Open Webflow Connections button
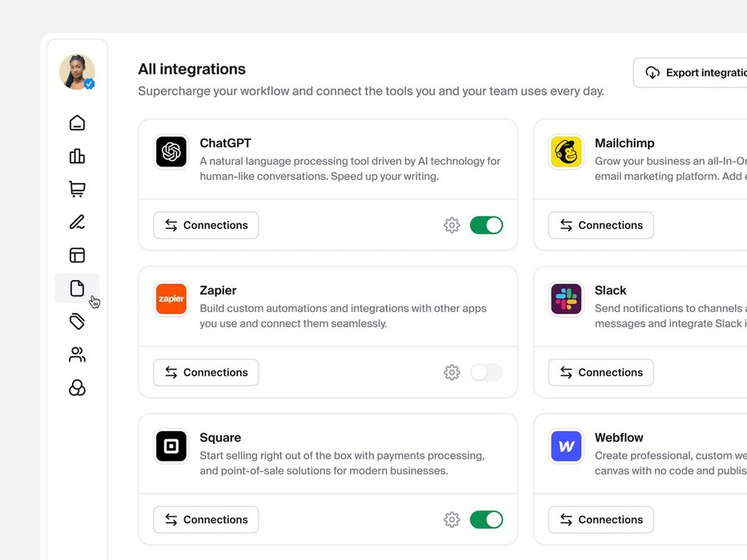The width and height of the screenshot is (747, 560). pos(600,519)
